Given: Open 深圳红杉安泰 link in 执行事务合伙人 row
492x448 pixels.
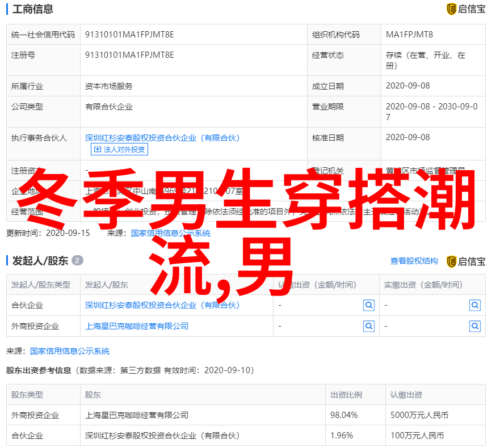Looking at the screenshot, I should pos(162,138).
